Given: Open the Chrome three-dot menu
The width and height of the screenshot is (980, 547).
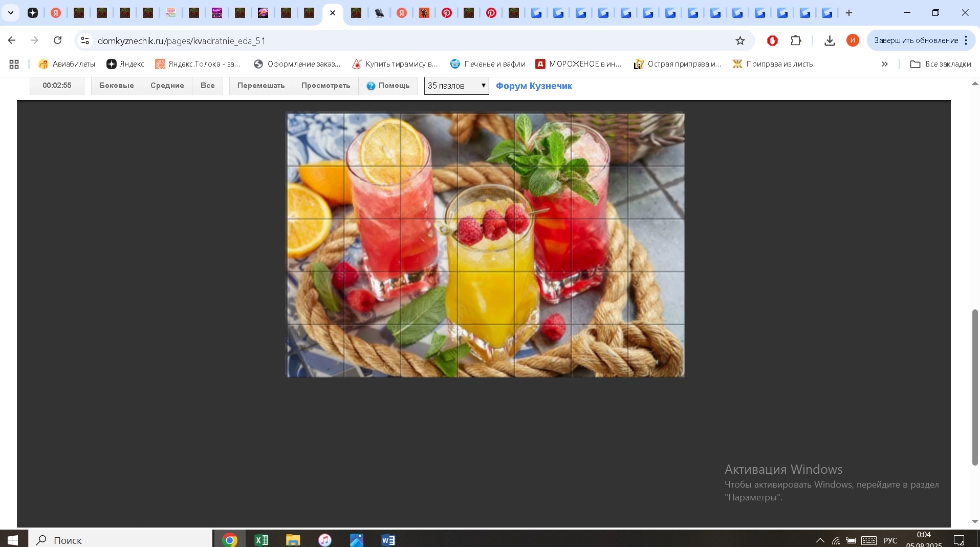Looking at the screenshot, I should click(966, 40).
